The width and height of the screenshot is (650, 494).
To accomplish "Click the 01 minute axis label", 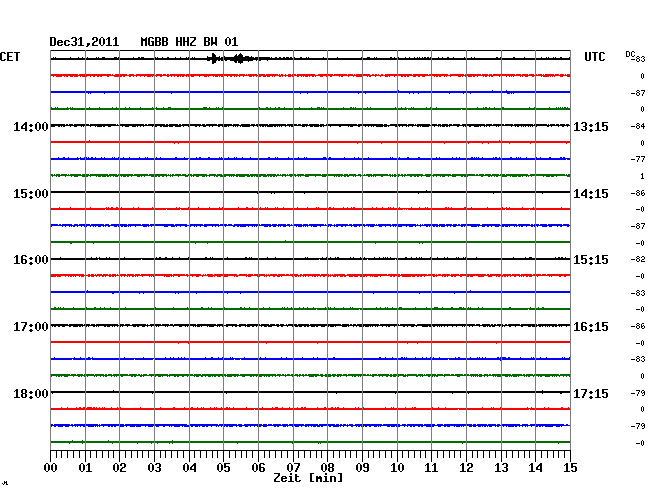I will [x=85, y=468].
